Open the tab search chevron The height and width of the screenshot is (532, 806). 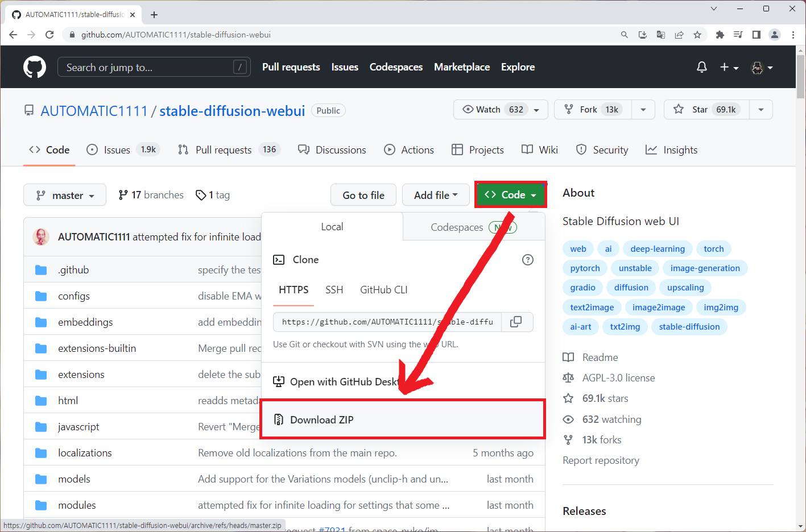714,9
